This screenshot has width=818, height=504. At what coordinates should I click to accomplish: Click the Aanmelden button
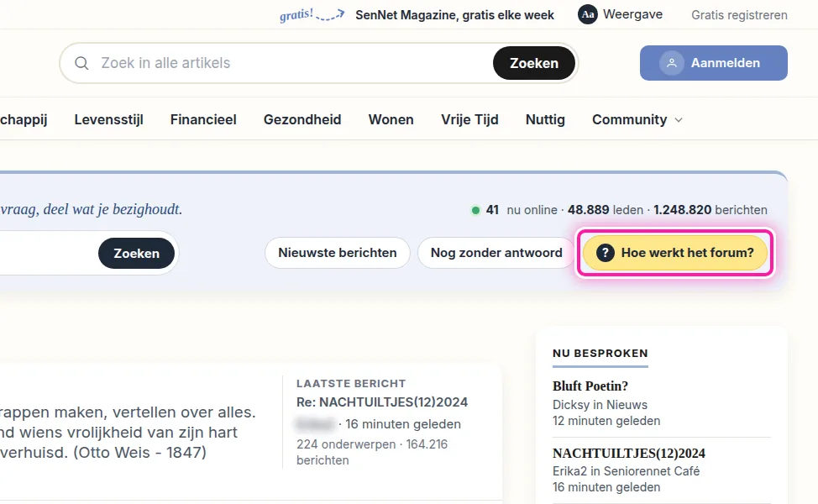(714, 63)
